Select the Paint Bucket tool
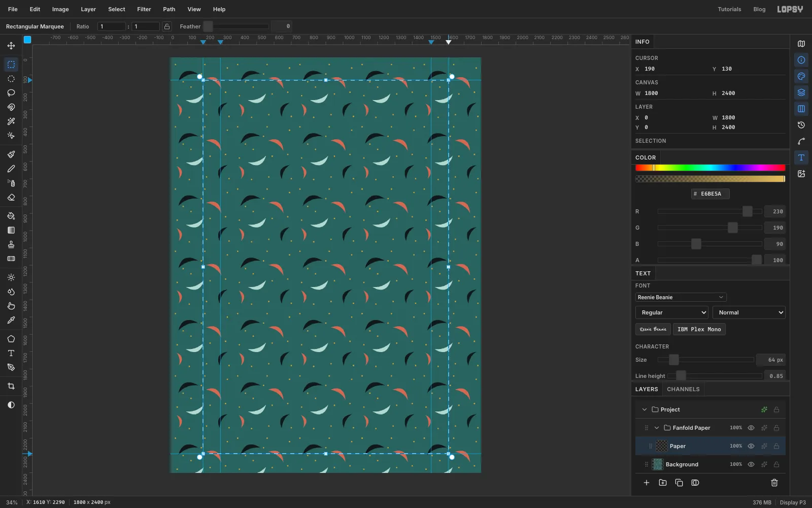The height and width of the screenshot is (508, 812). [11, 216]
